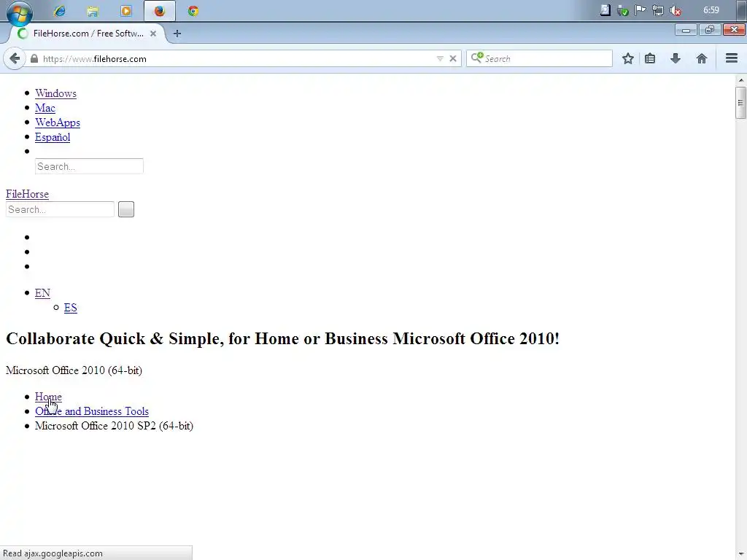Open the Firefox hamburger menu

pyautogui.click(x=732, y=58)
